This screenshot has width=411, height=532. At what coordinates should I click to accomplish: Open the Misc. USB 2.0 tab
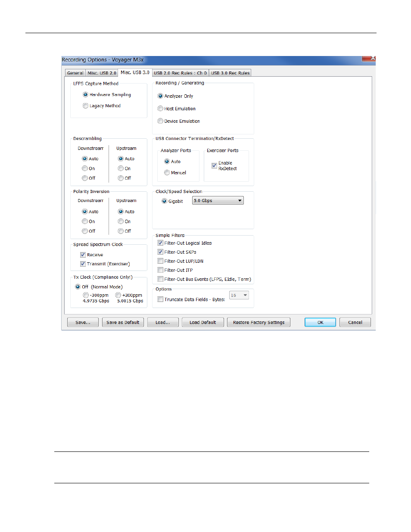(102, 73)
